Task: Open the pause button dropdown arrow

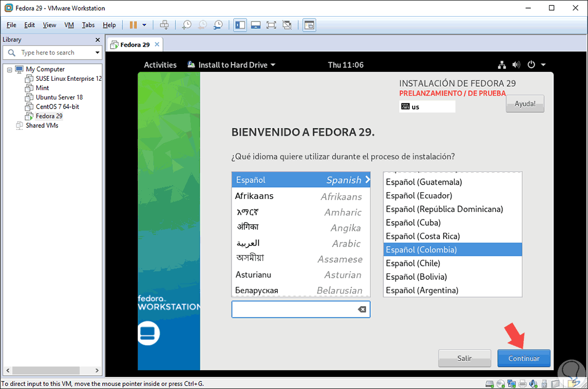Action: 143,25
